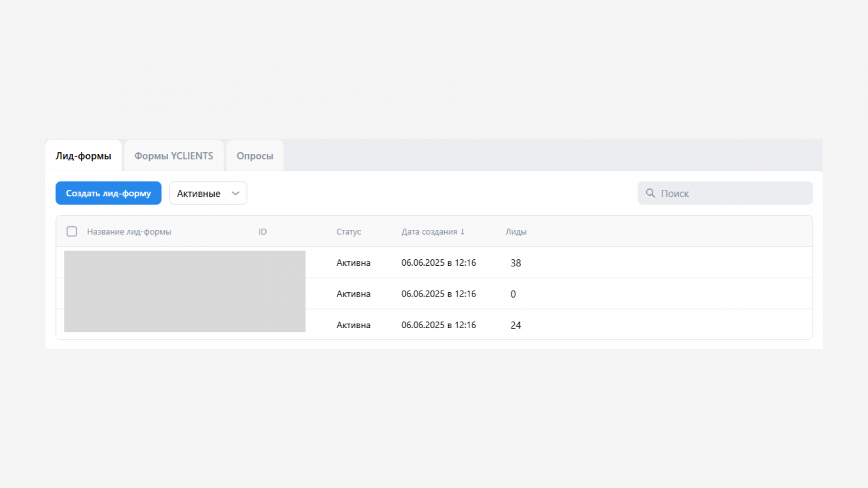Viewport: 868px width, 488px height.
Task: Switch to the Формы YCLIENTS tab
Action: (174, 156)
